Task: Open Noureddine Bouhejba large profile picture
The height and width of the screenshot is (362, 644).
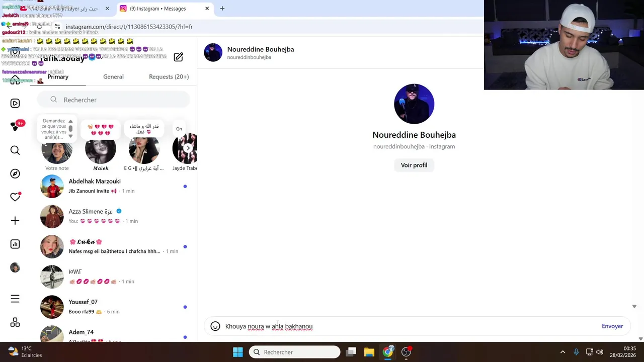Action: [414, 104]
